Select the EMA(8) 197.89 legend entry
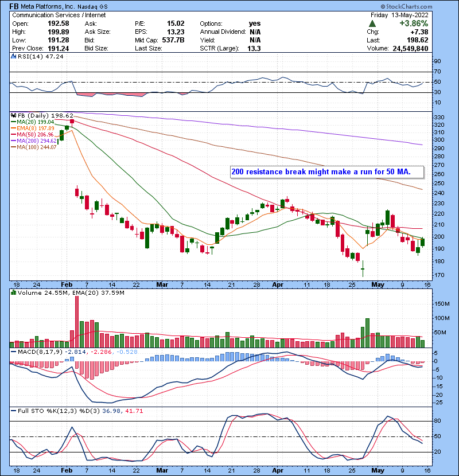Image resolution: width=459 pixels, height=476 pixels. [x=33, y=128]
